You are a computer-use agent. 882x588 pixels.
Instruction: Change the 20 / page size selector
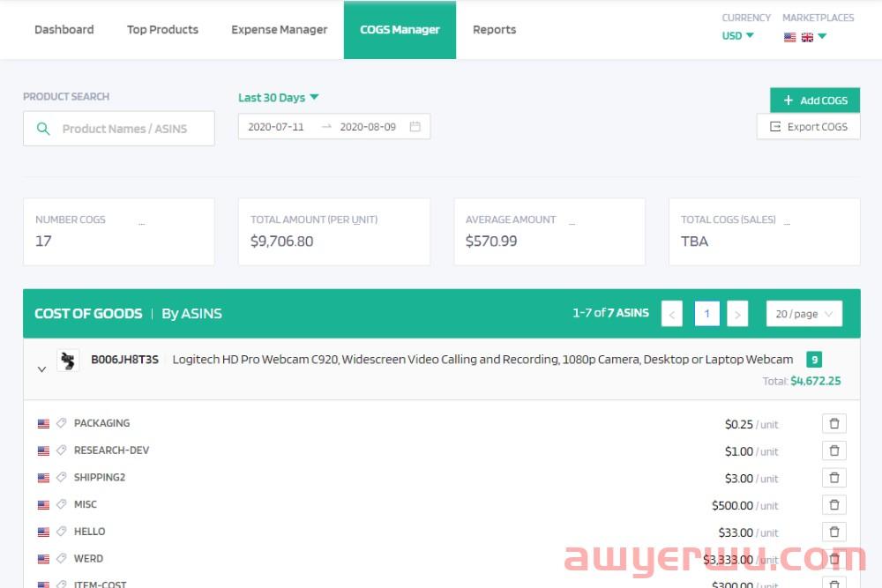tap(804, 314)
